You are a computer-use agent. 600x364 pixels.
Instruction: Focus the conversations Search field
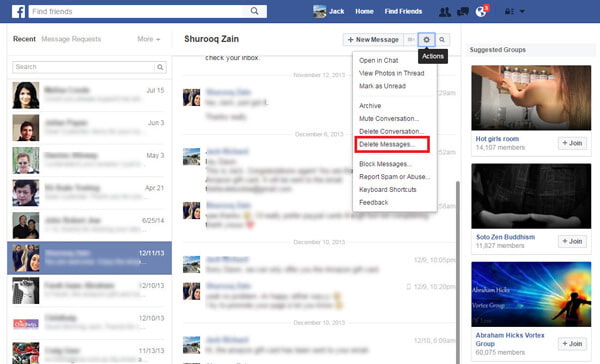pyautogui.click(x=83, y=67)
